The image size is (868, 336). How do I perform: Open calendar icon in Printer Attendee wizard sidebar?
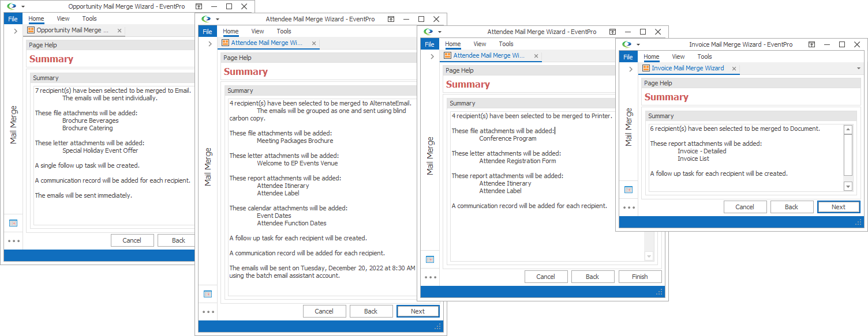(430, 259)
